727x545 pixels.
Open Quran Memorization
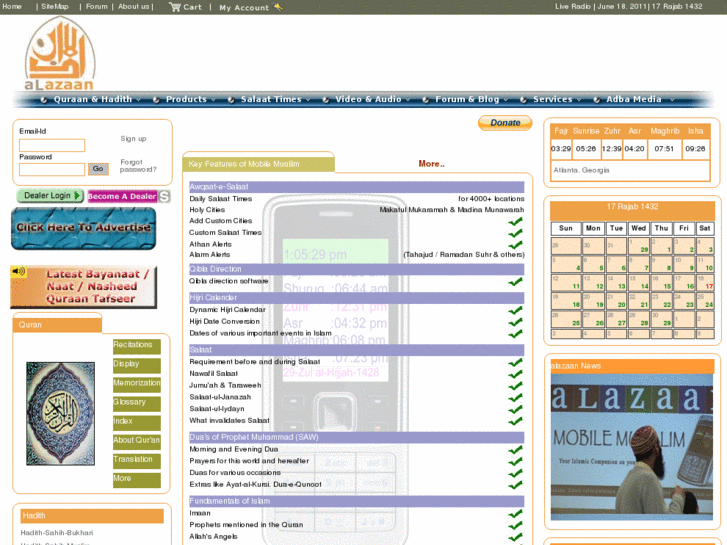(x=137, y=385)
